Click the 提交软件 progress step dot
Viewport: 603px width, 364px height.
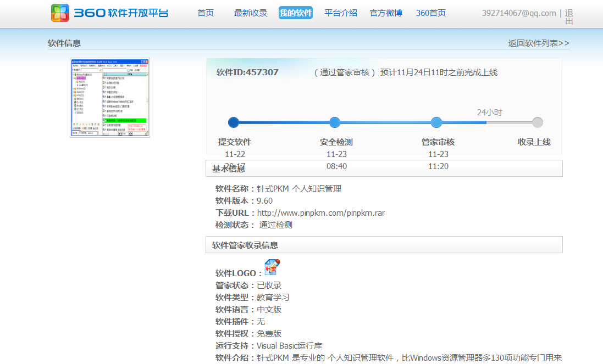[234, 122]
